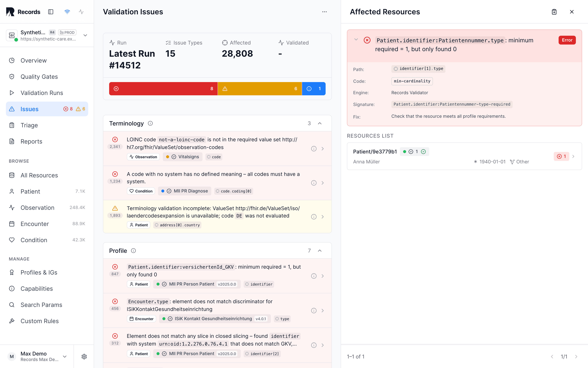
Task: Open Custom Rules page
Action: [x=47, y=321]
